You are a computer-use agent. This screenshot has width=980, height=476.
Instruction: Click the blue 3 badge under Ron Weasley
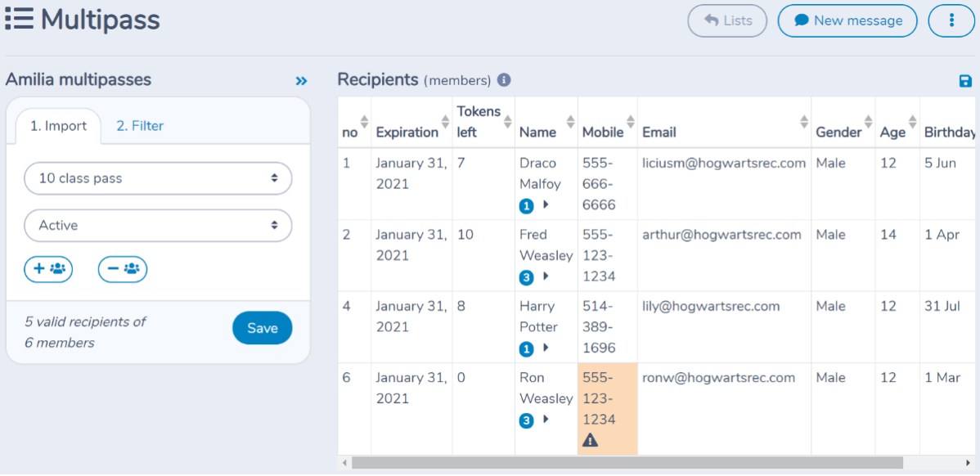[526, 421]
